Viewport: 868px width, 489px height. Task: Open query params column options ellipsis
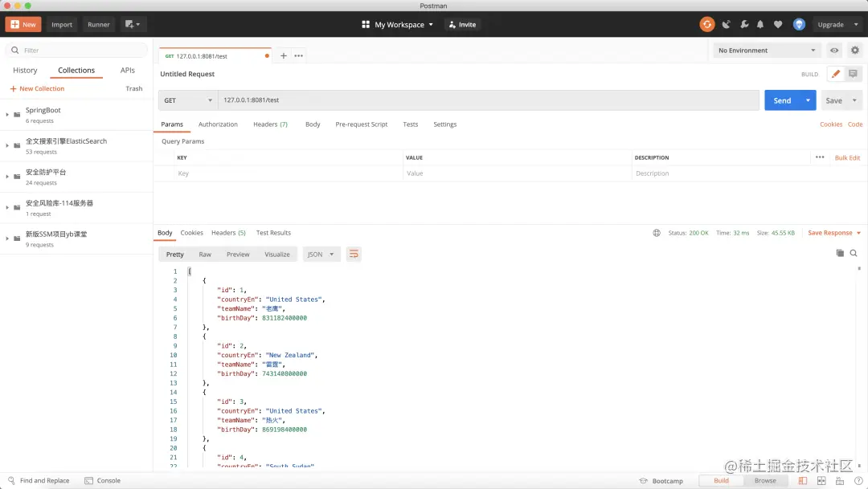(x=820, y=157)
